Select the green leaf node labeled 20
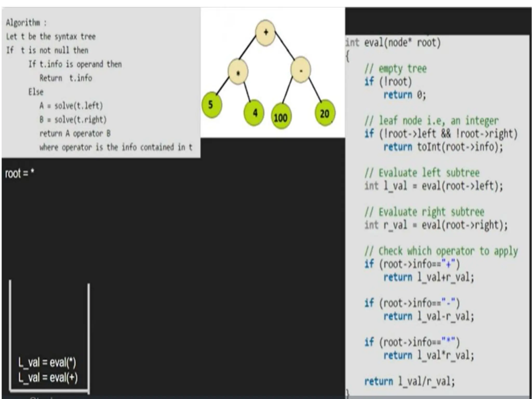Viewport: 532px width, 399px height. [x=324, y=114]
